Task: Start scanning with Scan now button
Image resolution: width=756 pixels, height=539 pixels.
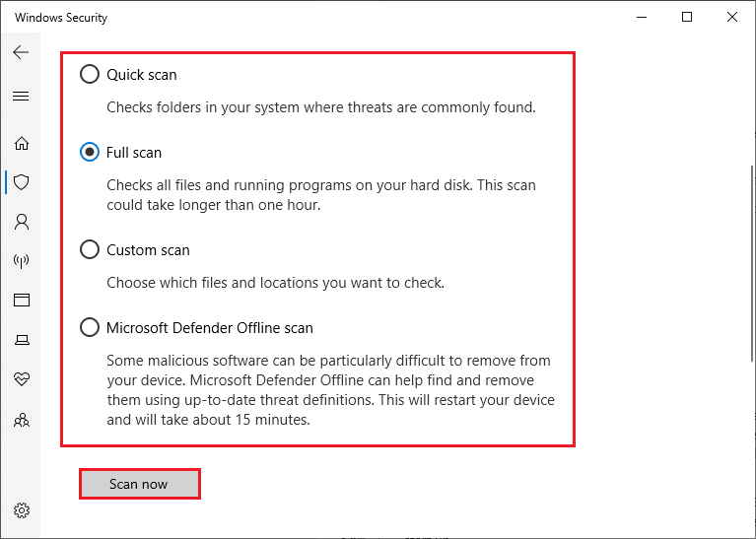Action: [140, 484]
